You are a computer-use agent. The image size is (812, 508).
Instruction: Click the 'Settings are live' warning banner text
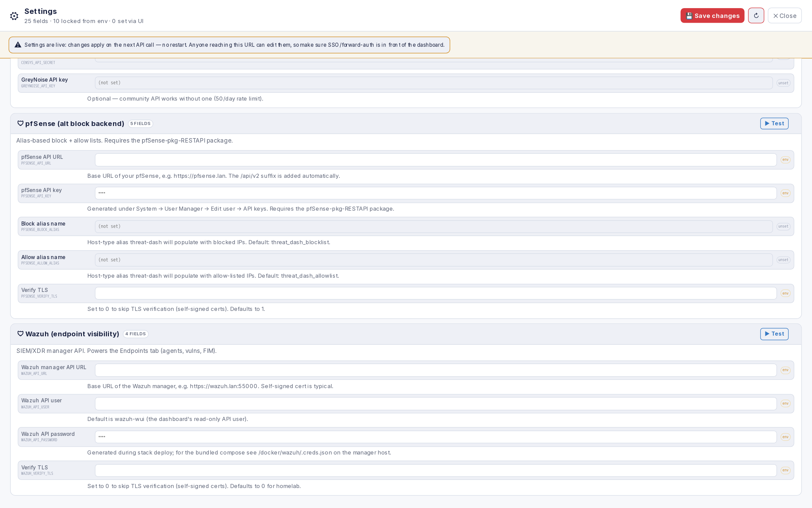[234, 45]
